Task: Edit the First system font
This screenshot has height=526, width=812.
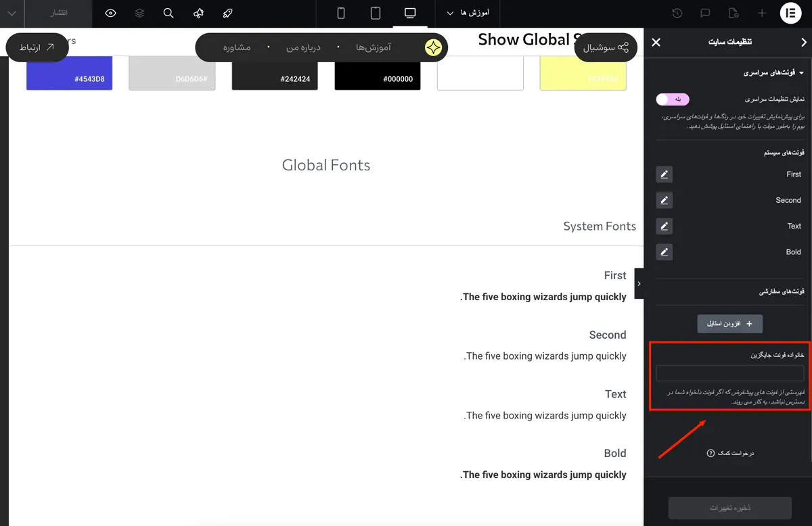Action: click(664, 174)
